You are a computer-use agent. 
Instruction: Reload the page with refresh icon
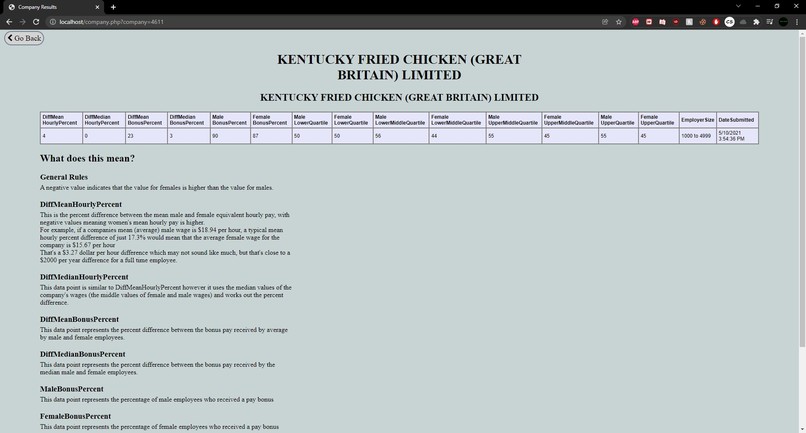(36, 22)
